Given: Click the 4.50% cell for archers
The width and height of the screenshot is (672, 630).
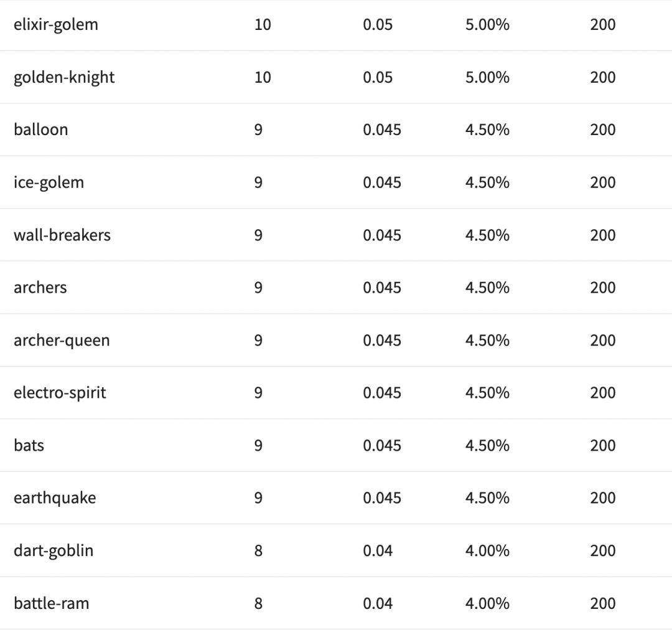Looking at the screenshot, I should click(x=487, y=288).
